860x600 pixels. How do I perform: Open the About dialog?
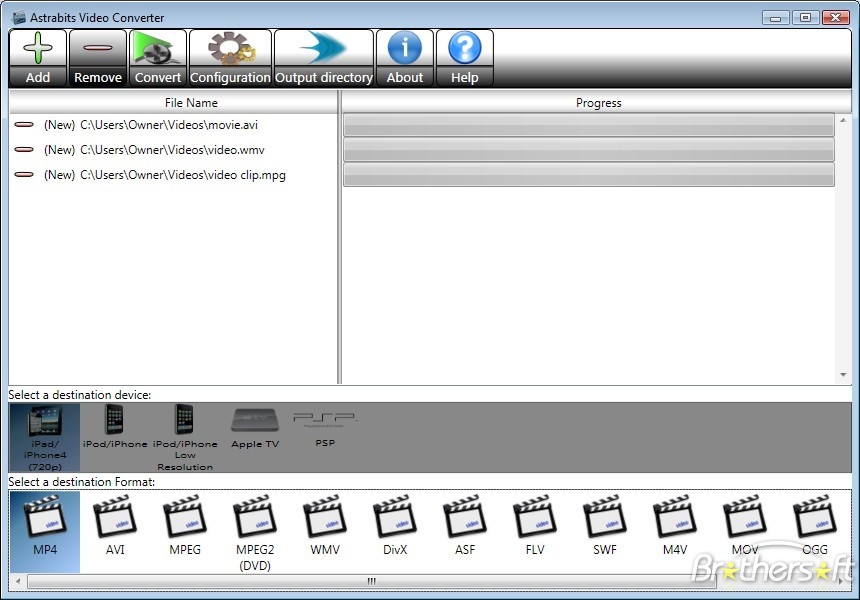point(405,58)
